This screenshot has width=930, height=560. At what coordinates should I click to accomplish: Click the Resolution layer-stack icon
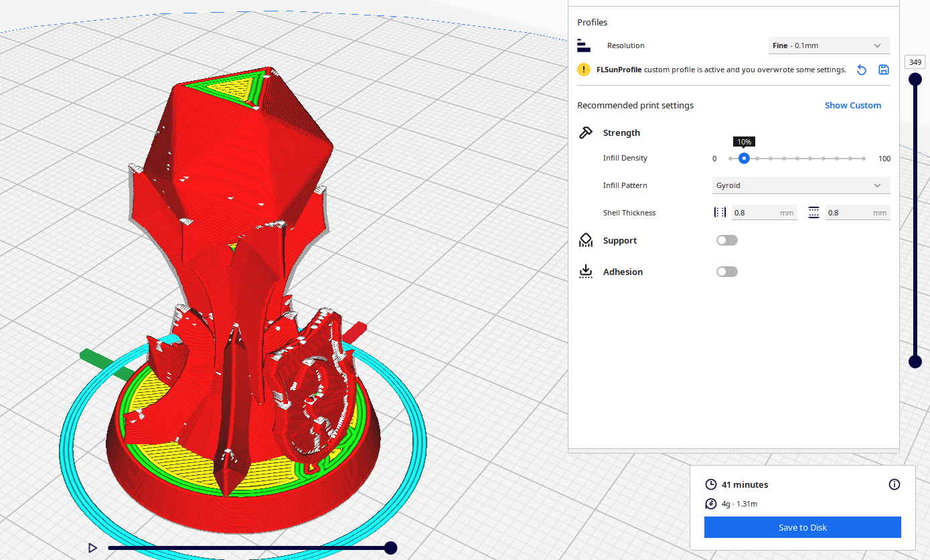(x=584, y=45)
